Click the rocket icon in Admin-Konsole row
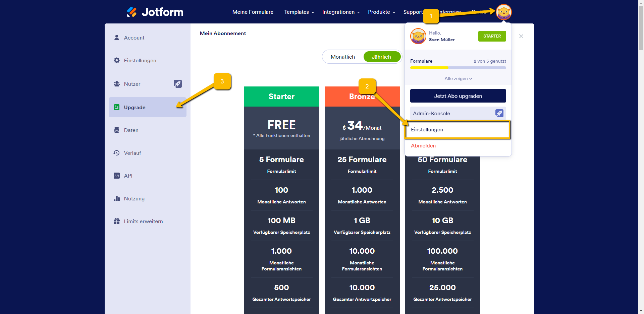The width and height of the screenshot is (644, 314). coord(499,113)
